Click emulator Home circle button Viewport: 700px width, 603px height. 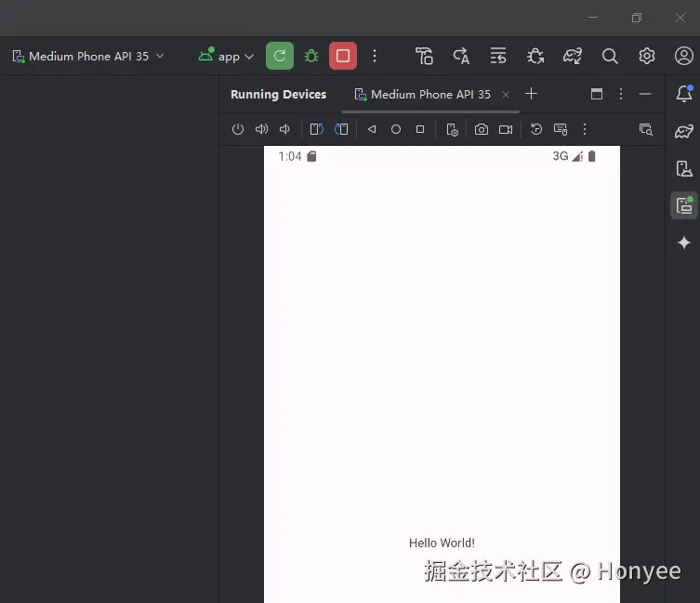396,129
